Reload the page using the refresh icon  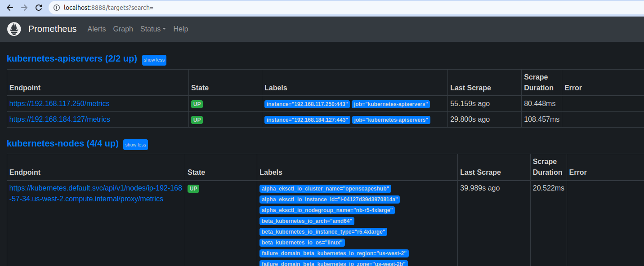pyautogui.click(x=39, y=7)
